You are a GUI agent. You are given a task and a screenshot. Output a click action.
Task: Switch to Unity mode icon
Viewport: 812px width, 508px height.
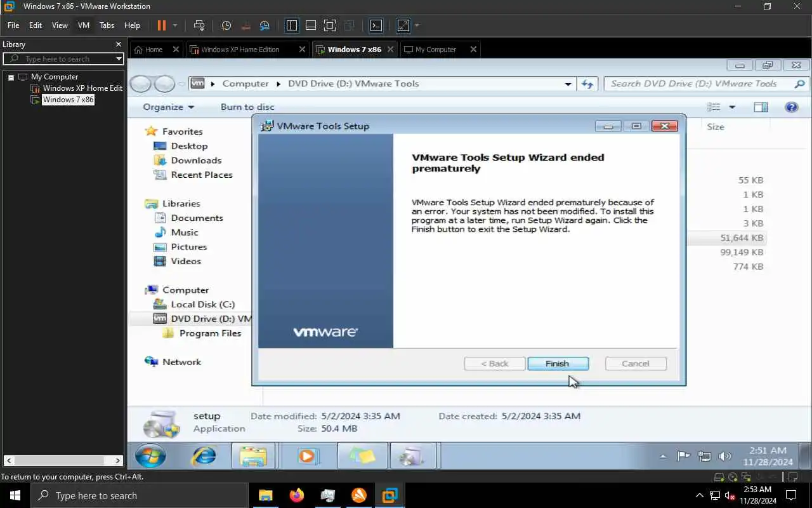click(349, 25)
